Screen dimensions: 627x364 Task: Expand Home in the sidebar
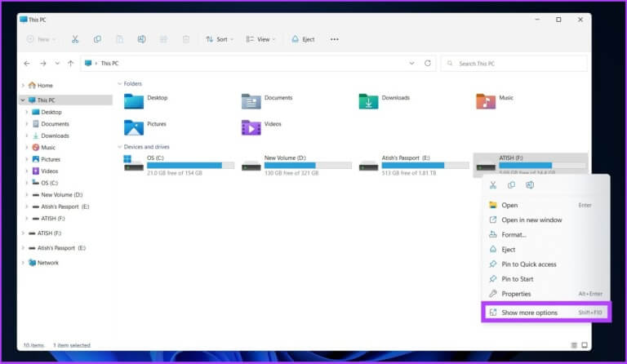tap(23, 86)
